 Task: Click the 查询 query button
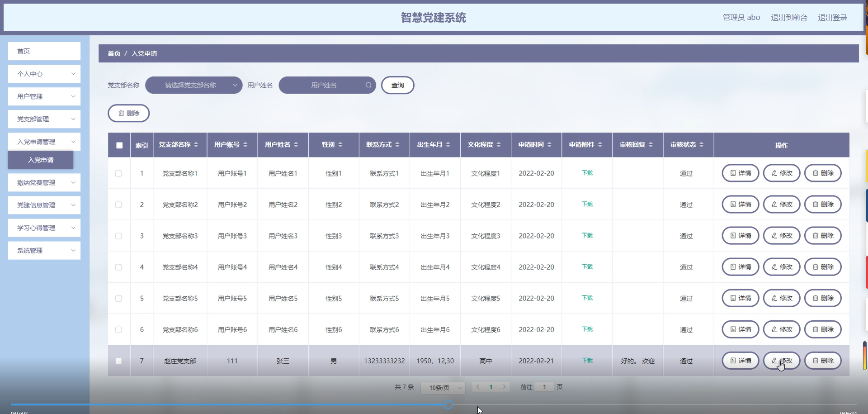coord(397,85)
